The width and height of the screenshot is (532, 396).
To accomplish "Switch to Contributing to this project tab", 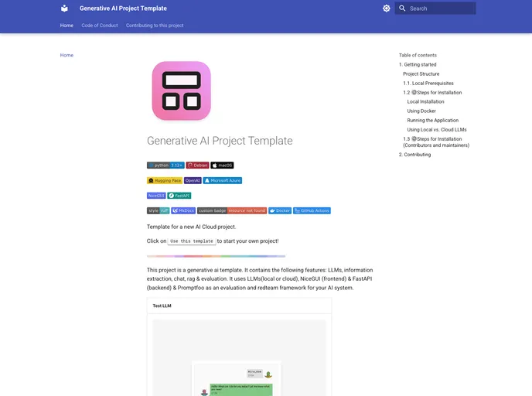I will click(155, 26).
